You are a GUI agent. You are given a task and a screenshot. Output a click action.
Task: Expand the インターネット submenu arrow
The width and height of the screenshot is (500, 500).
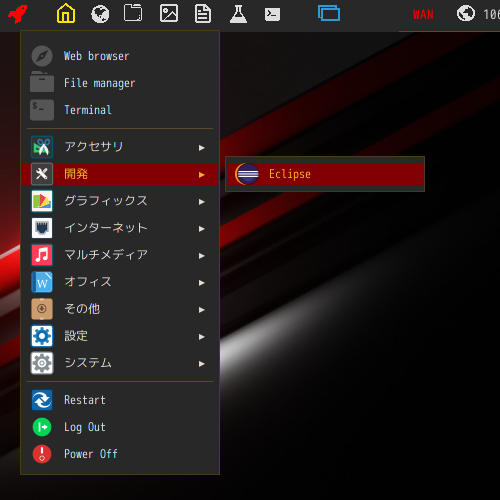click(201, 229)
